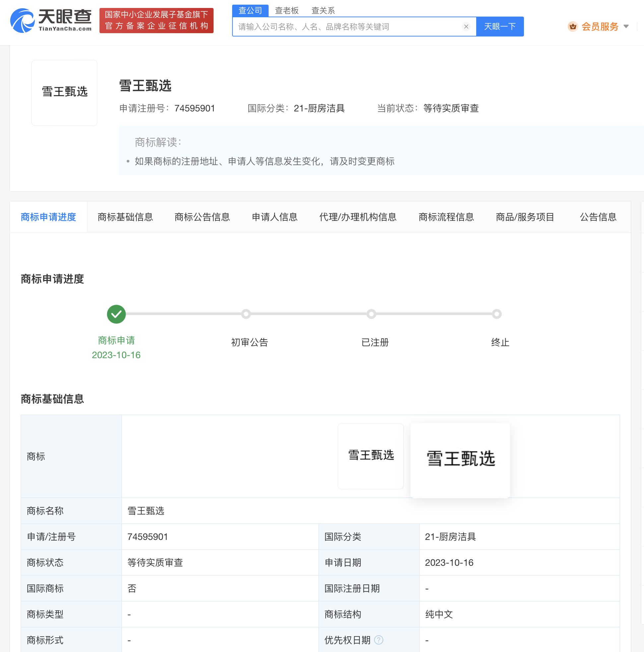Click the enlarged 雪王甄选 preview image
Image resolution: width=644 pixels, height=652 pixels.
pos(460,460)
